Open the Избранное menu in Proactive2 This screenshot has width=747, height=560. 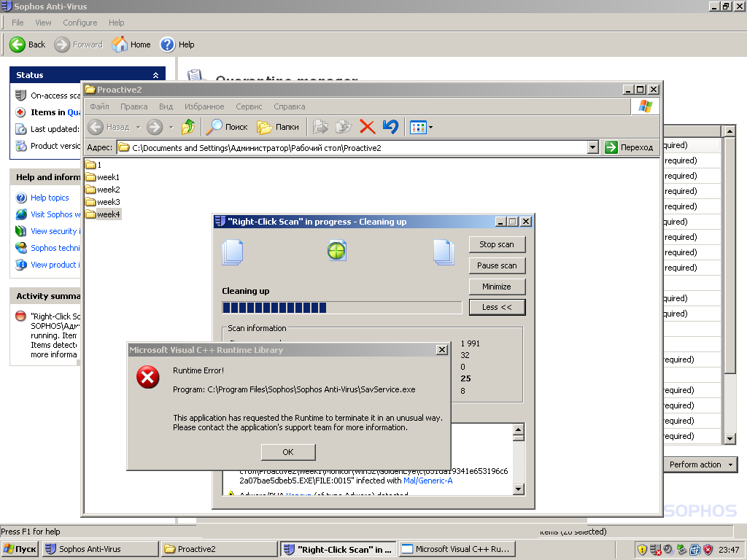[204, 106]
